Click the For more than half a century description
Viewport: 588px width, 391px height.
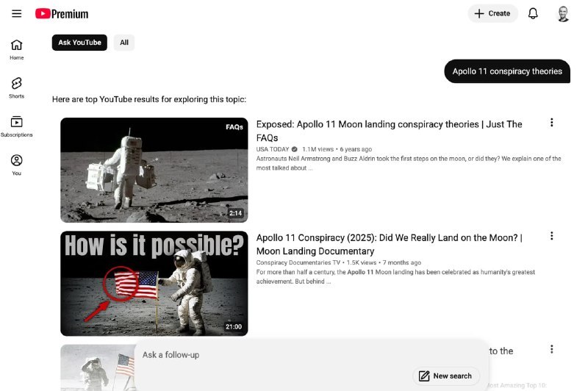coord(395,276)
